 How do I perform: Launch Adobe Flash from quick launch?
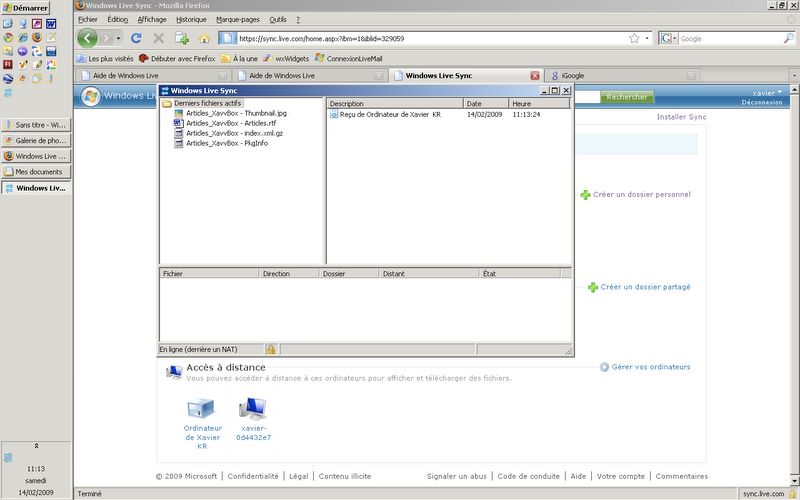(x=8, y=64)
